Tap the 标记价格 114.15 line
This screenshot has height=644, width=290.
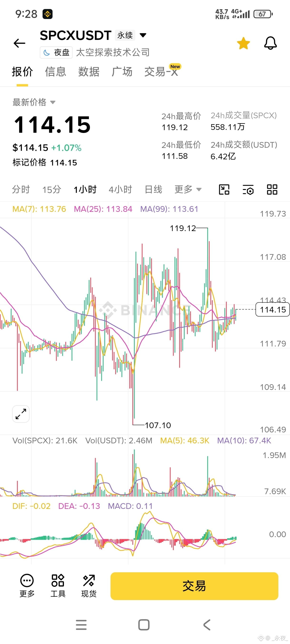45,162
